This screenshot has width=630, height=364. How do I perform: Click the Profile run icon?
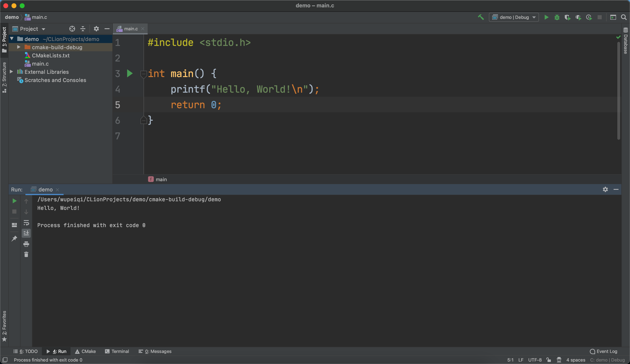589,17
